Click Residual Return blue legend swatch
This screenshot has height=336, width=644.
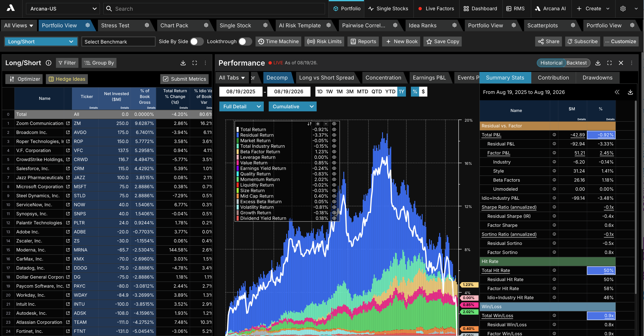pos(237,135)
